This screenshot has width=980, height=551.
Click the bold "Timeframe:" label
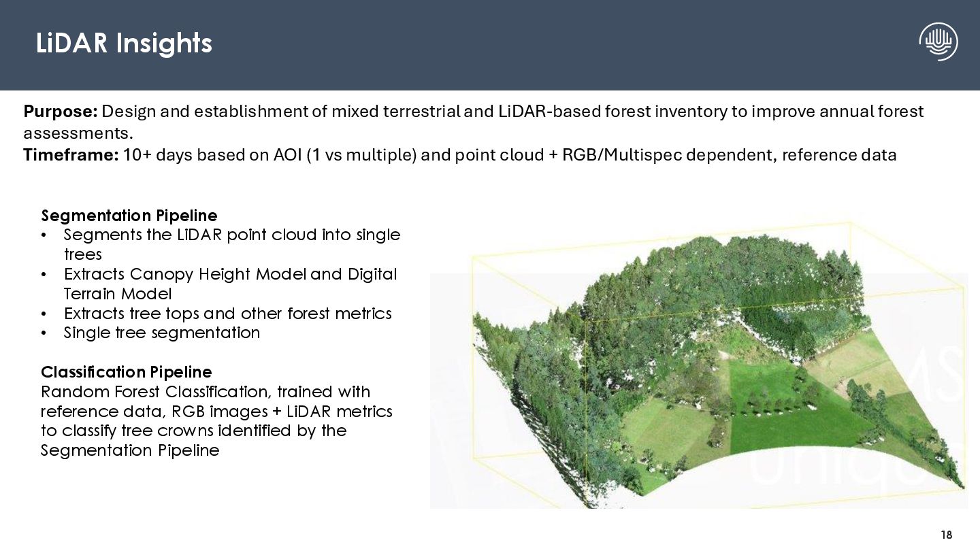coord(71,155)
